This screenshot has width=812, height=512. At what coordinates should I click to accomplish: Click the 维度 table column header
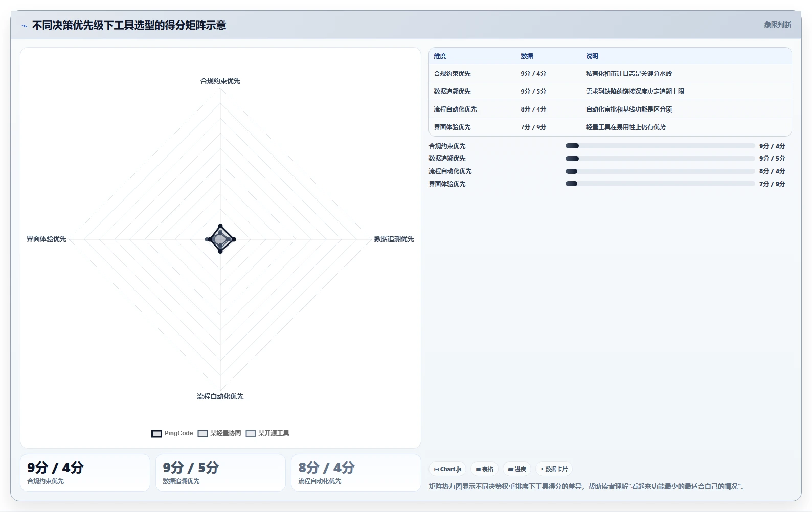440,56
